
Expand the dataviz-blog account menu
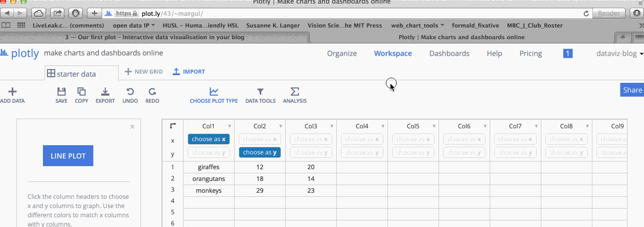[x=620, y=53]
